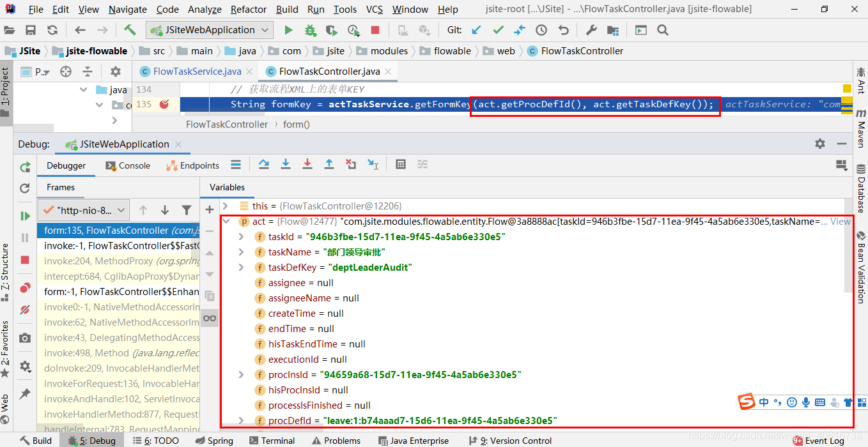Synchronize files using the refresh toolbar icon

(52, 30)
